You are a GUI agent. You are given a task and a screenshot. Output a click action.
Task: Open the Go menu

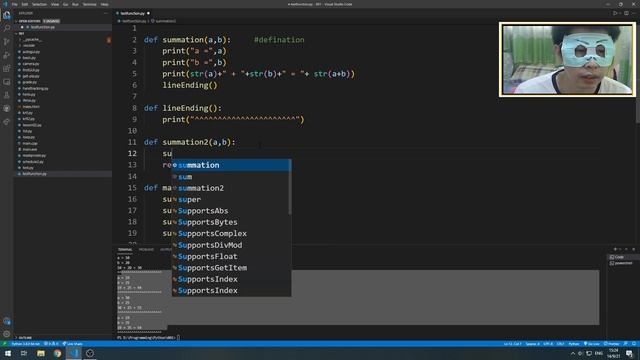pos(65,4)
